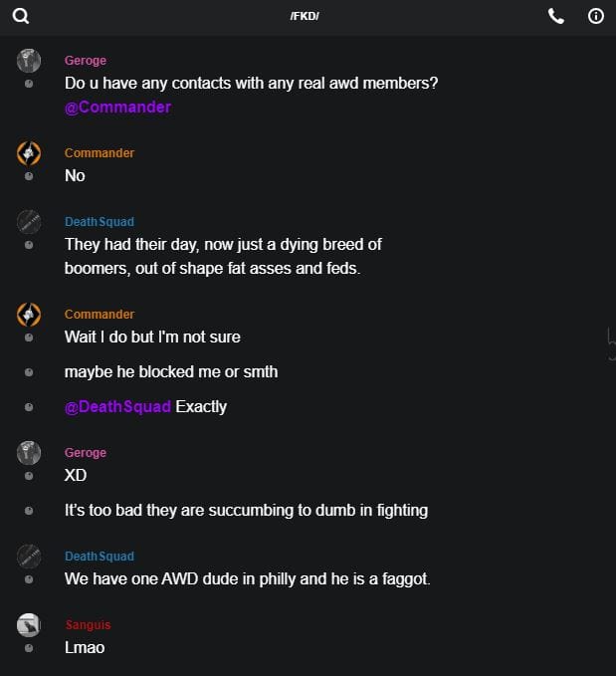
Task: Click the @Commander mention link
Action: point(117,107)
